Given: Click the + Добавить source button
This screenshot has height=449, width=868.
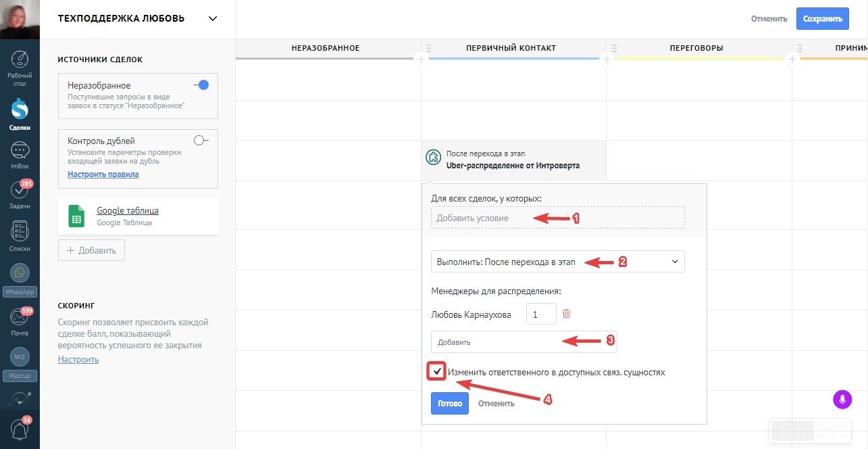Looking at the screenshot, I should (91, 250).
